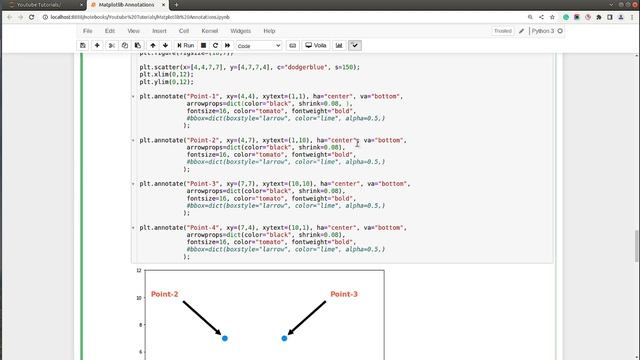The image size is (640, 360).
Task: Save the notebook with the floppy icon
Action: (83, 45)
